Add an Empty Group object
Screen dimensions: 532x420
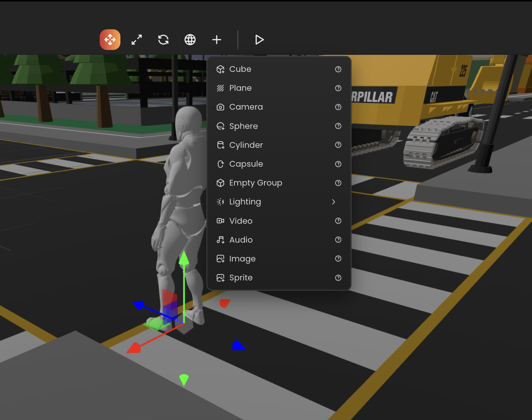[279, 183]
